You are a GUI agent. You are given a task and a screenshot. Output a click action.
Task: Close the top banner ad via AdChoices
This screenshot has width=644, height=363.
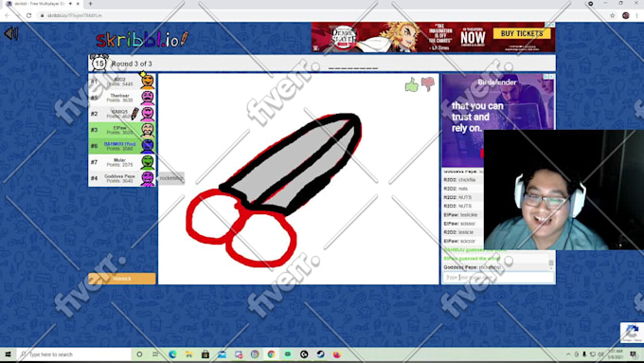(x=552, y=25)
